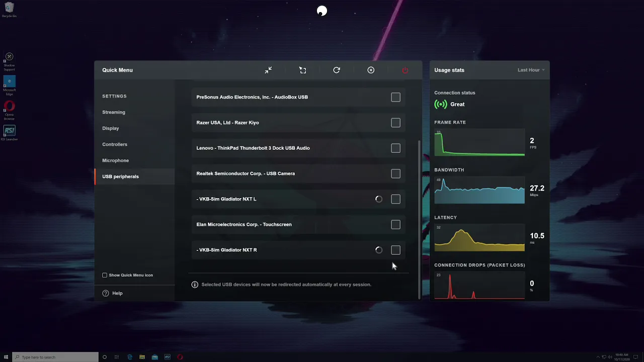The width and height of the screenshot is (644, 362).
Task: Open the Mail app on the taskbar
Action: (x=155, y=357)
